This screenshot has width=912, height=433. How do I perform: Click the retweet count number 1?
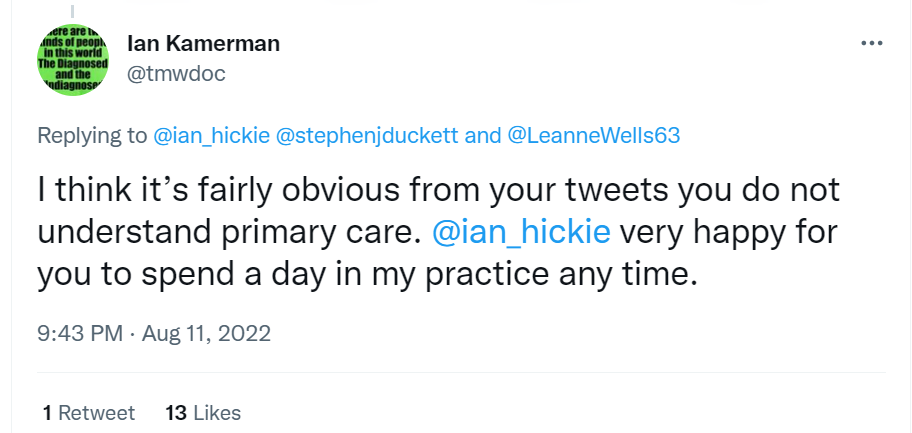click(x=47, y=412)
